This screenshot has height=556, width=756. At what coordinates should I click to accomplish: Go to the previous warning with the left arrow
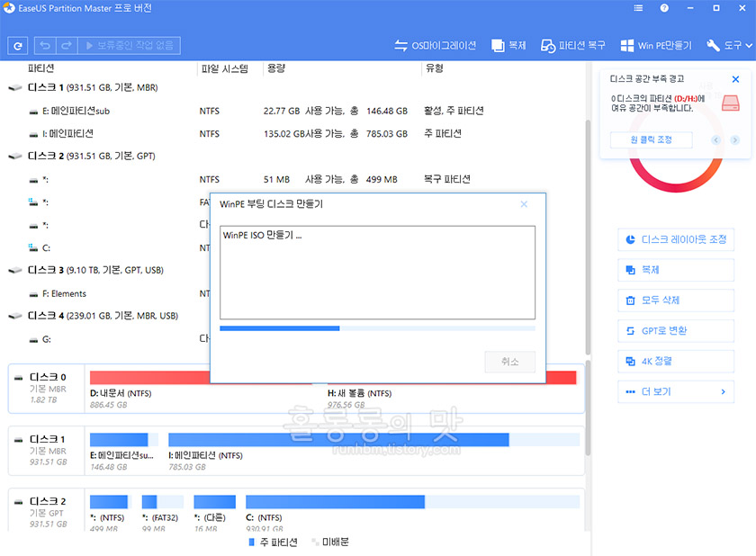pos(716,140)
